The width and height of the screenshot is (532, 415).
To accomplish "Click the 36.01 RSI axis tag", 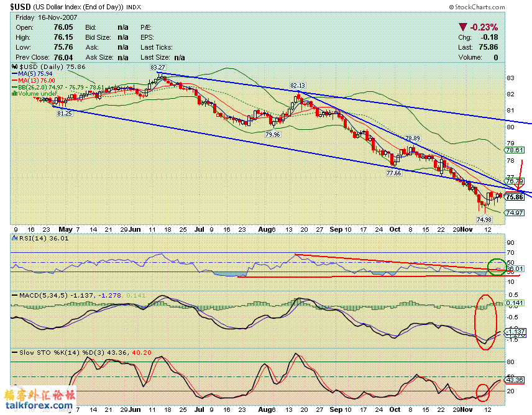I will (x=515, y=268).
